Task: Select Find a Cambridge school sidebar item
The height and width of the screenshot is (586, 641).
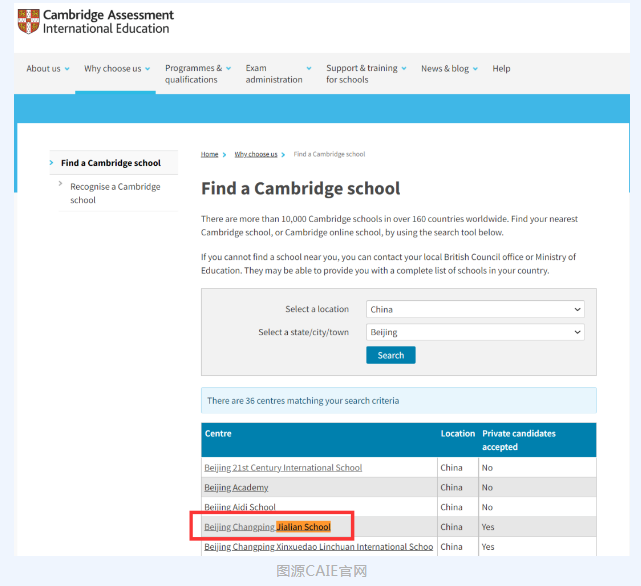Action: click(110, 163)
